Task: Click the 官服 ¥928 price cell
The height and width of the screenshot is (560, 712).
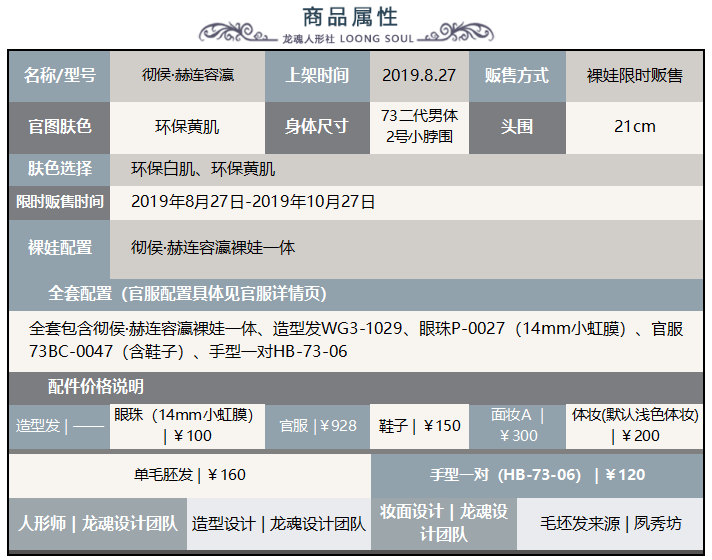Action: [x=318, y=425]
